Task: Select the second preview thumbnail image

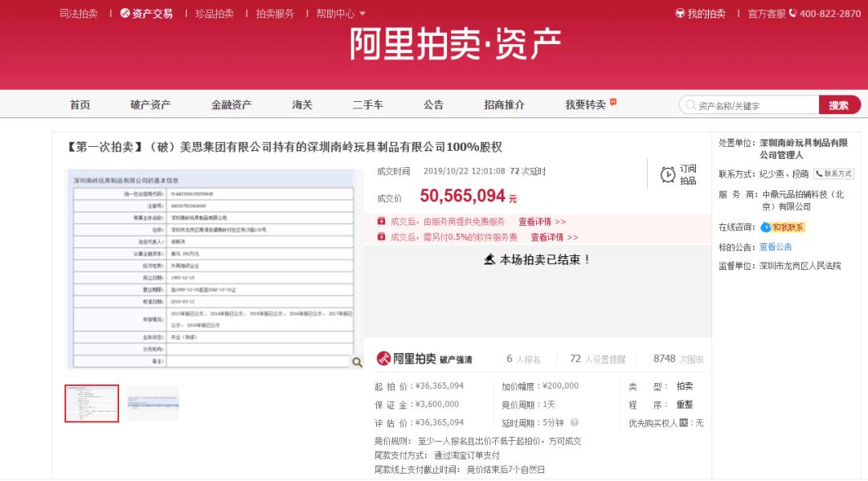Action: (x=153, y=403)
